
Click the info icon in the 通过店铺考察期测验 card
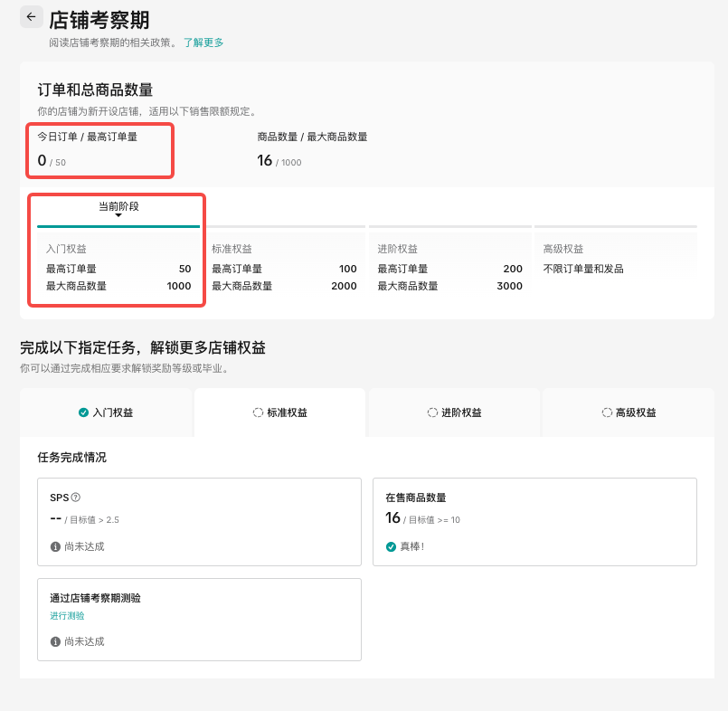[x=55, y=641]
